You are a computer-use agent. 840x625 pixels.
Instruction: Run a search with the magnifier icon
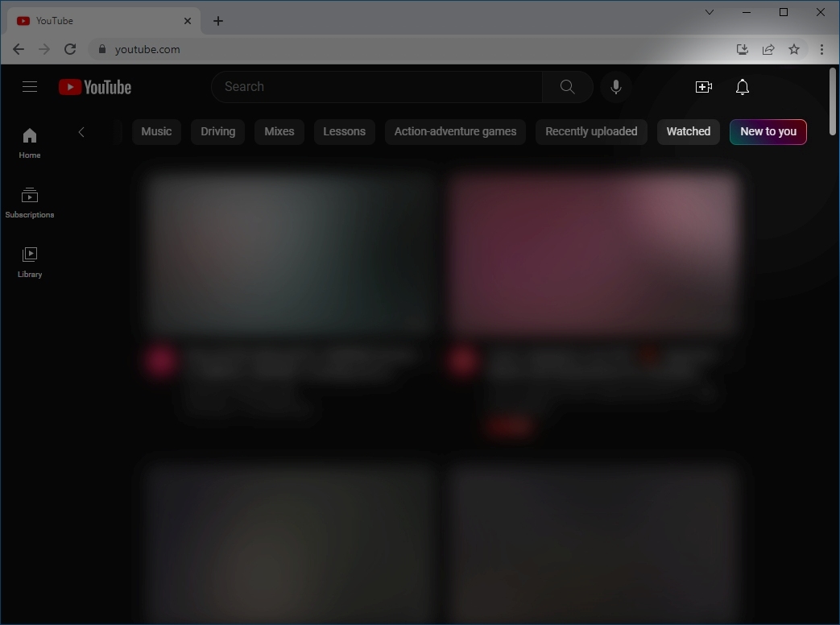point(567,86)
